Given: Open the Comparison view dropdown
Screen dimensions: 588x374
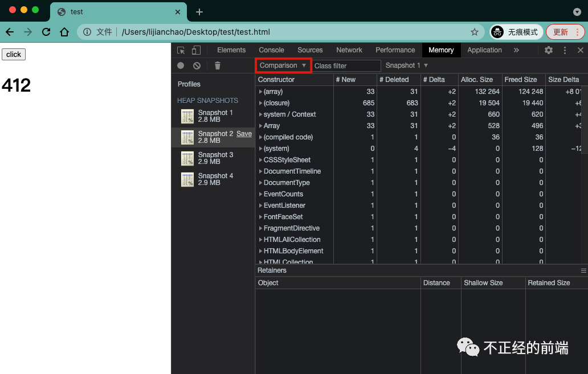Looking at the screenshot, I should coord(283,65).
